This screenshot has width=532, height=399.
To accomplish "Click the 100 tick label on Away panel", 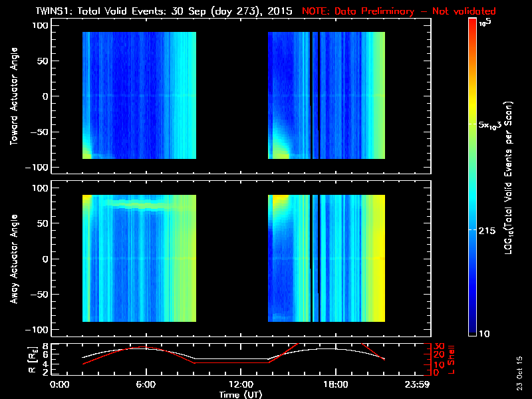I will tap(41, 188).
